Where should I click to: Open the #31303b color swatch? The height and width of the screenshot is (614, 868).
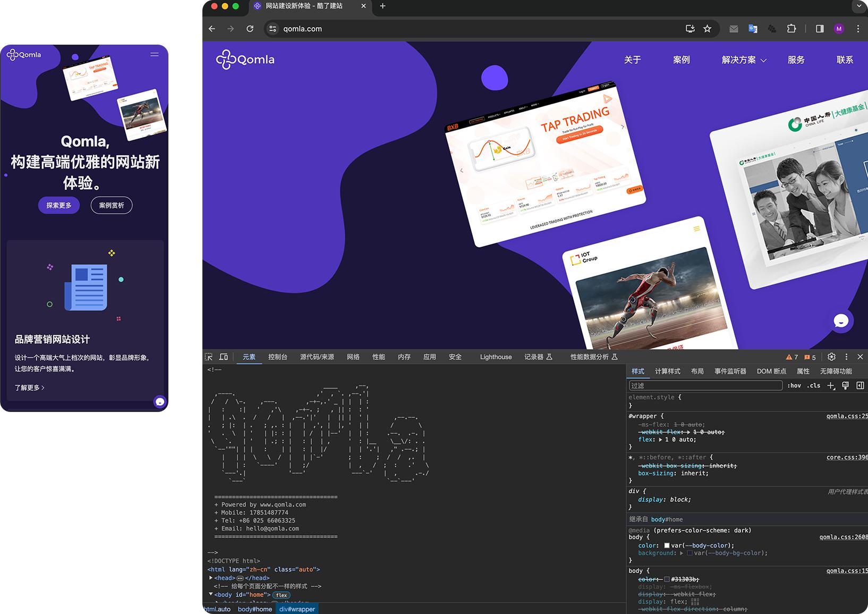point(667,579)
